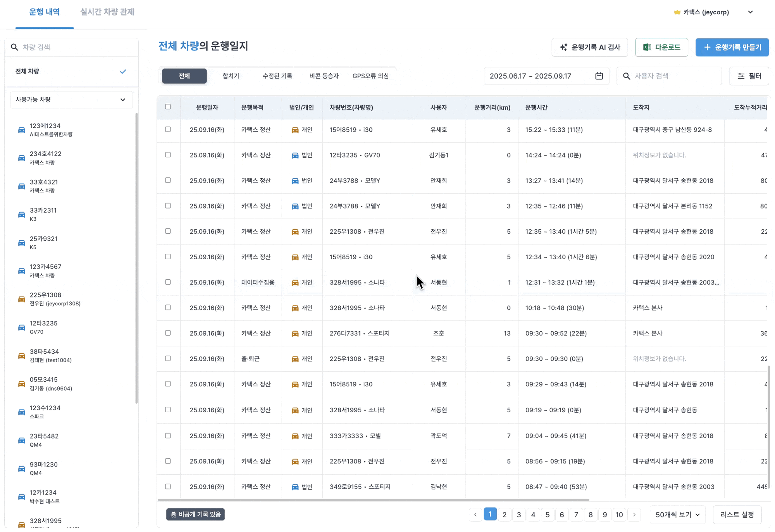Viewport: 775px width, 532px height.
Task: Click the 사용자 검색 input field
Action: 674,76
